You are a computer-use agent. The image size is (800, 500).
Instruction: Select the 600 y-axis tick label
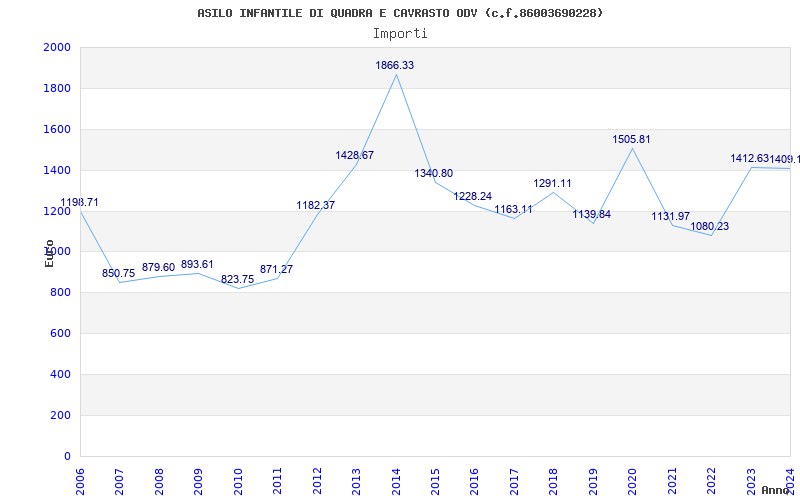[60, 333]
